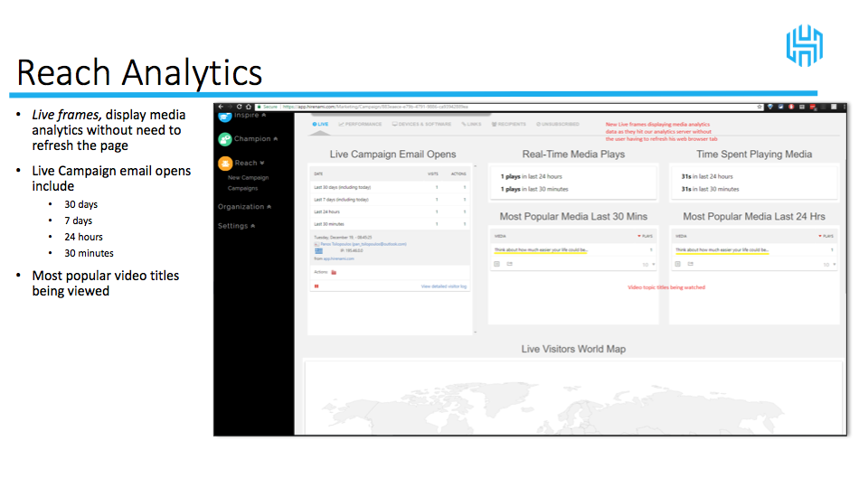Click the browser home icon
The width and height of the screenshot is (868, 488).
tap(249, 107)
